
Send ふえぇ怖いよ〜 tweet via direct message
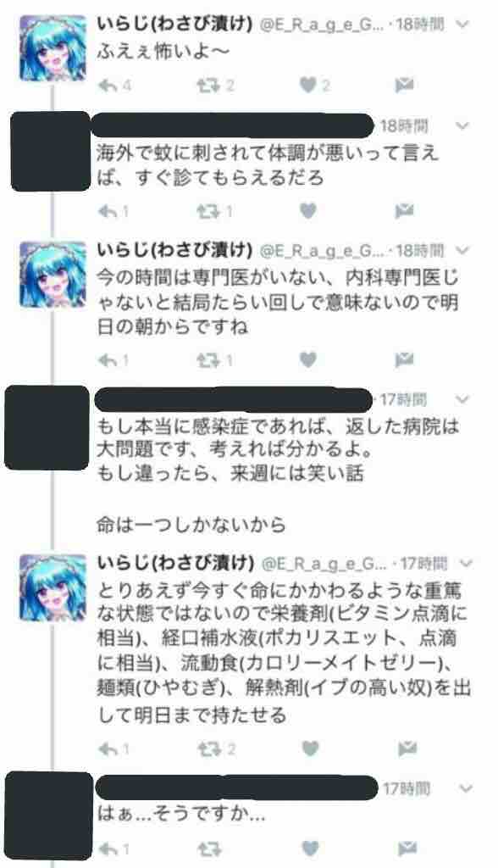[405, 86]
